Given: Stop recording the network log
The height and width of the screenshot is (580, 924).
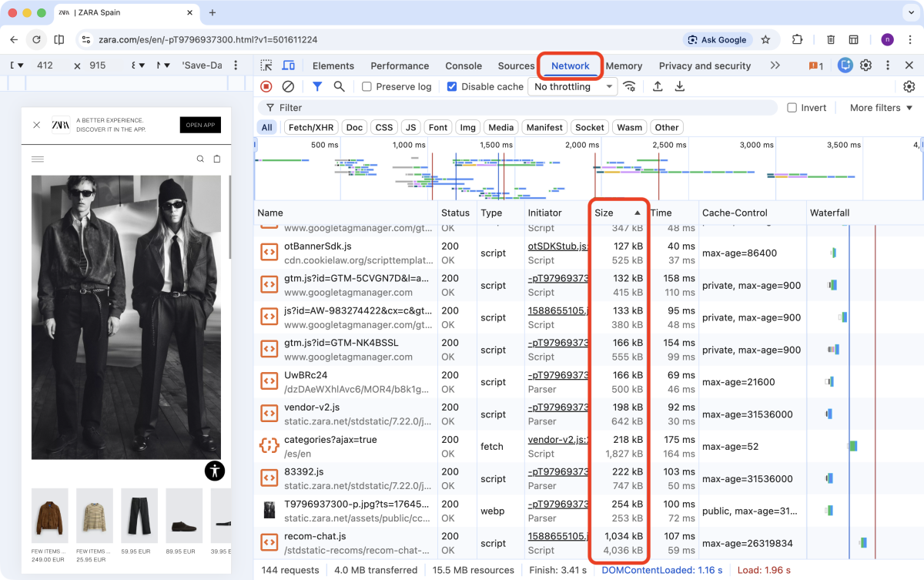Looking at the screenshot, I should (265, 86).
